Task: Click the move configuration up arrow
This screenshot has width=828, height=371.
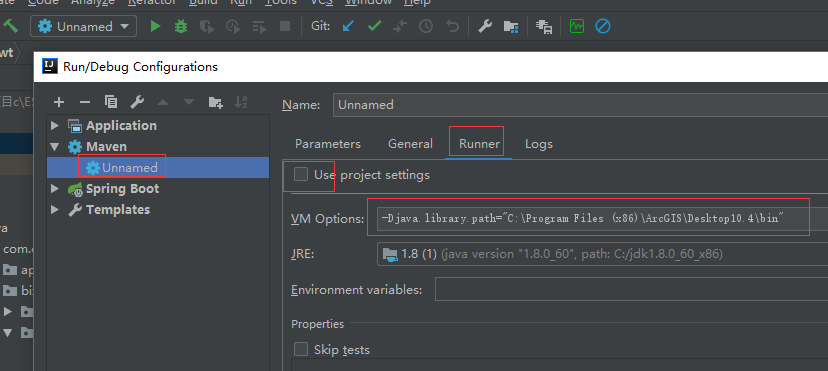Action: click(x=163, y=102)
